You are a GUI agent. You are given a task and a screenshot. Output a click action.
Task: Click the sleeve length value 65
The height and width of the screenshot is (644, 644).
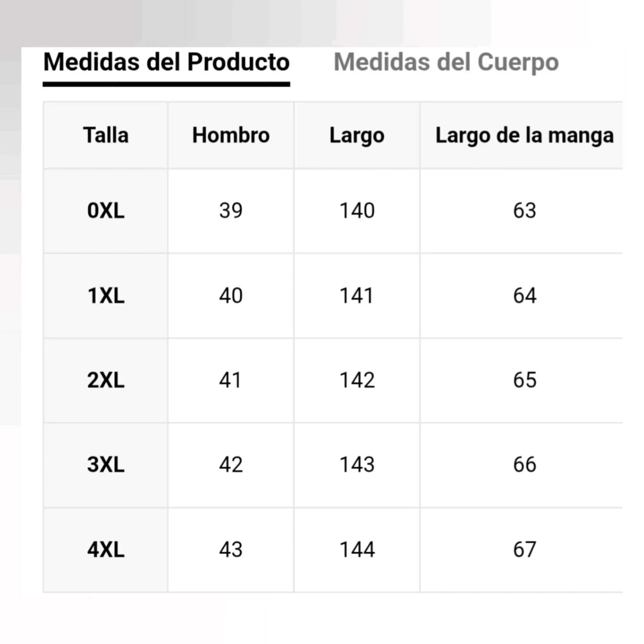(x=524, y=380)
